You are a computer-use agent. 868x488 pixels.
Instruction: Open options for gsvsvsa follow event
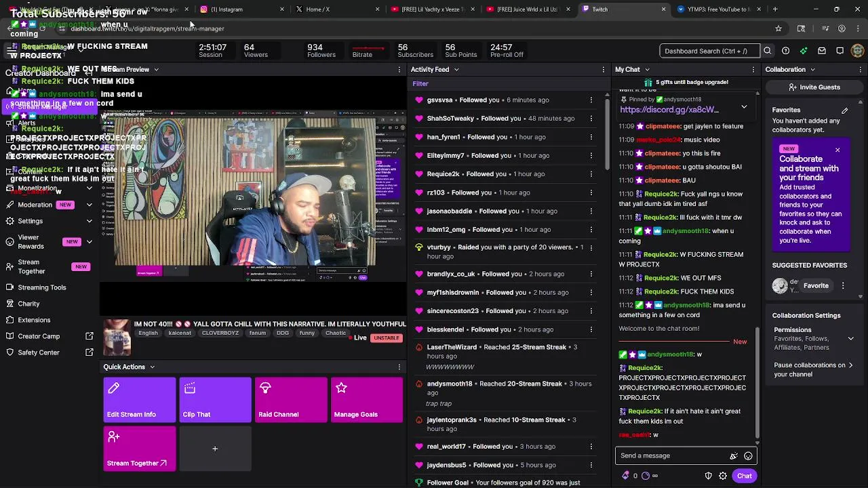tap(591, 100)
